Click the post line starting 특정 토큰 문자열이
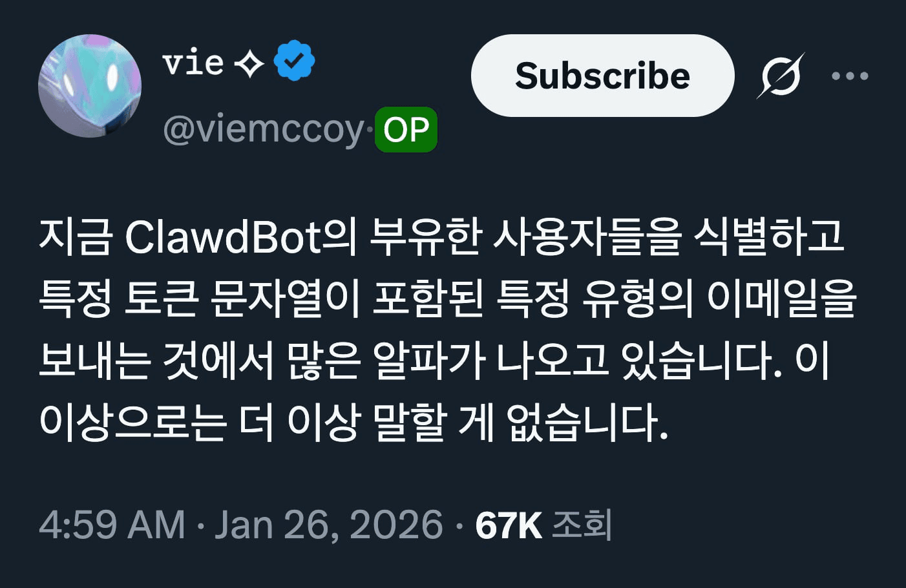 447,298
